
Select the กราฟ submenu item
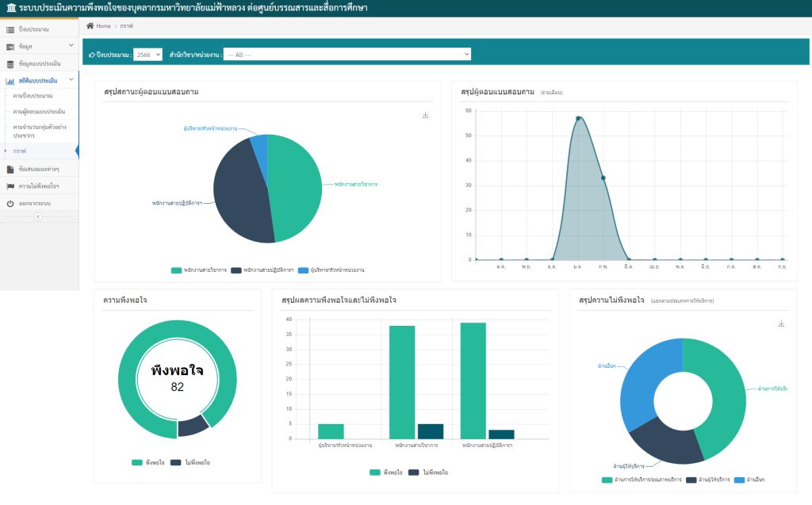[x=20, y=151]
